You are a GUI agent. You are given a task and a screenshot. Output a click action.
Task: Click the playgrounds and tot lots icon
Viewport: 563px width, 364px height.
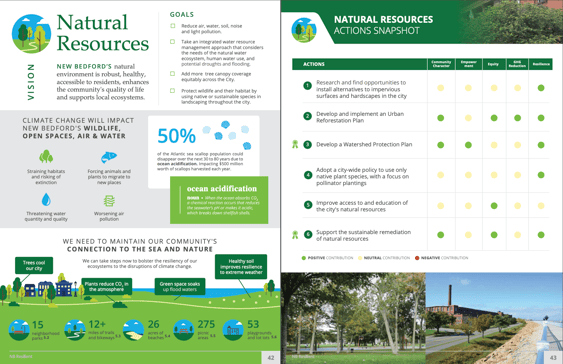233,330
